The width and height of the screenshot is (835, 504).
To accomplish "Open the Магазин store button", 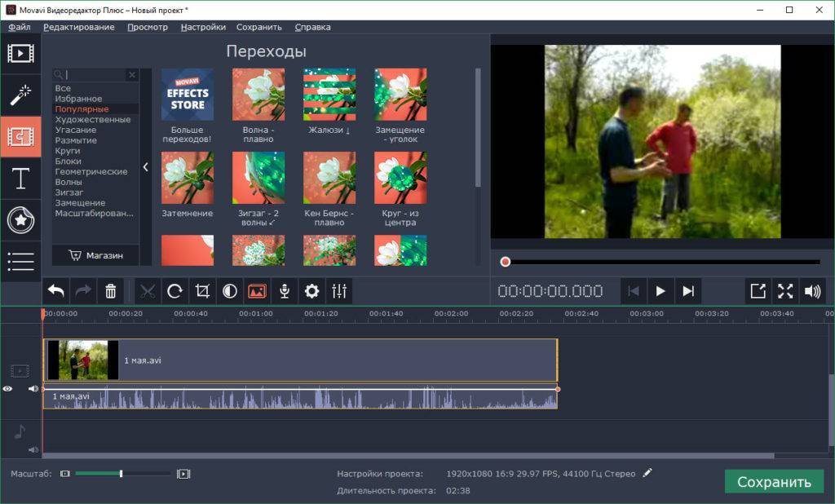I will (96, 255).
